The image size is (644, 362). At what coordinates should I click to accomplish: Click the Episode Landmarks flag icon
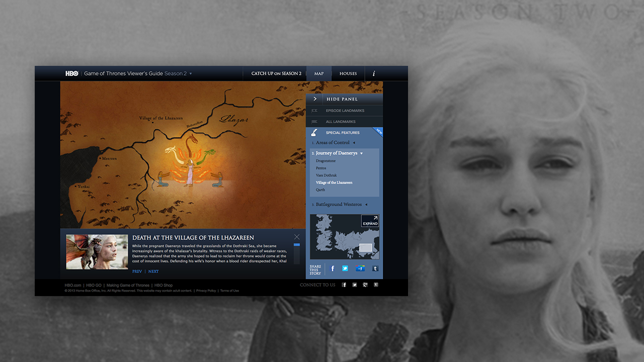pos(315,110)
